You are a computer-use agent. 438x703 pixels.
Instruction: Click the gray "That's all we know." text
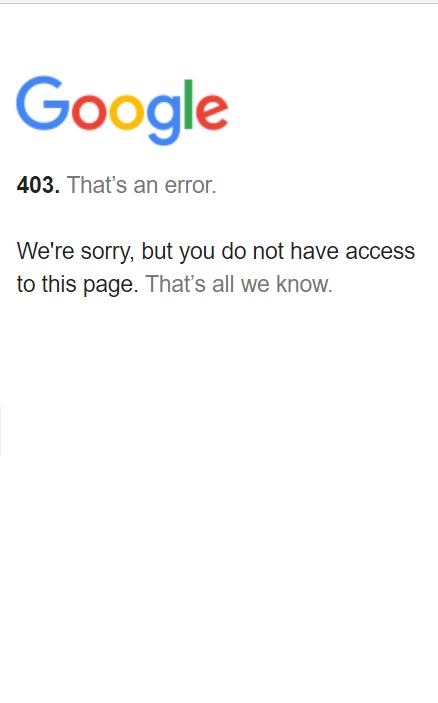tap(239, 284)
